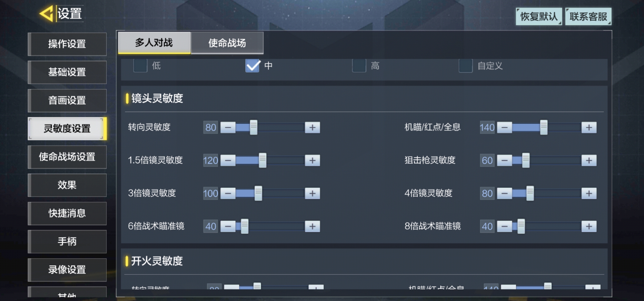Increase 8倍战术瞄准镜 with its plus button

click(589, 226)
